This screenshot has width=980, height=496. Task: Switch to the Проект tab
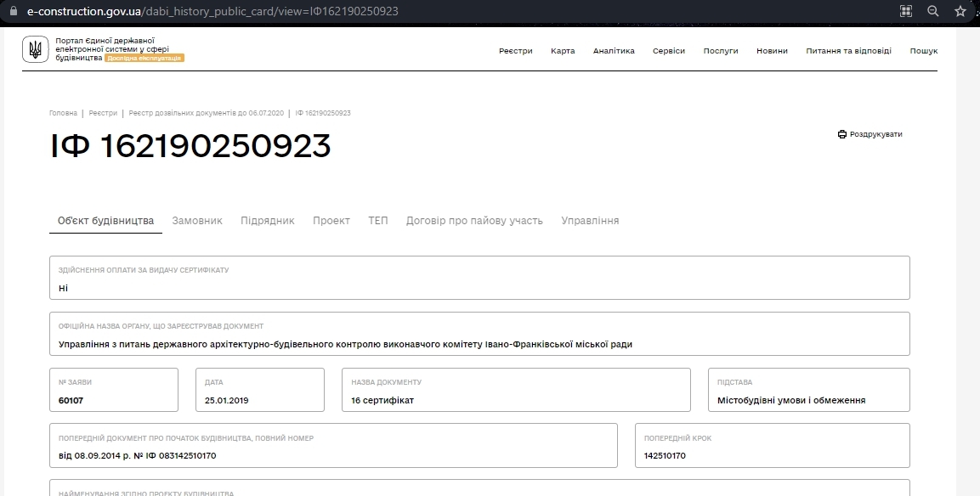[x=331, y=221]
